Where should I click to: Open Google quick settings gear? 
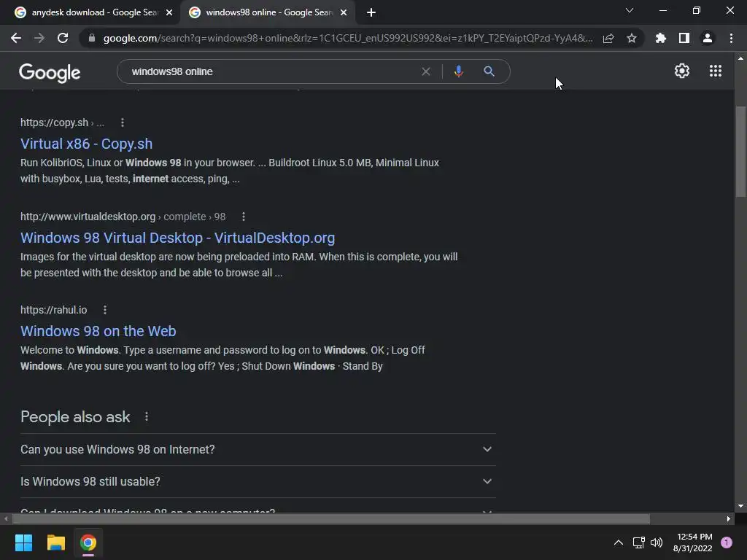coord(682,71)
